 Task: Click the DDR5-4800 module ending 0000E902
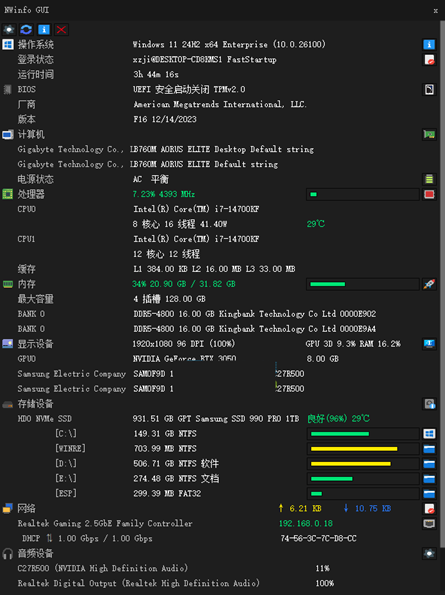(255, 314)
